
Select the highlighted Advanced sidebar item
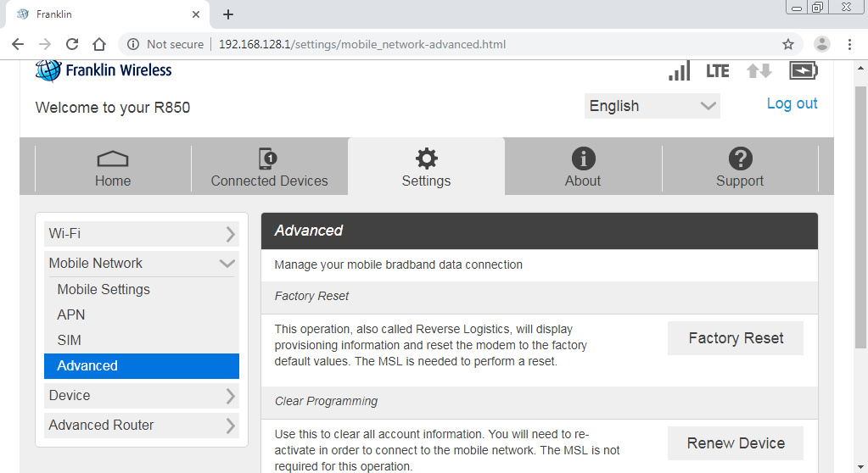coord(142,366)
